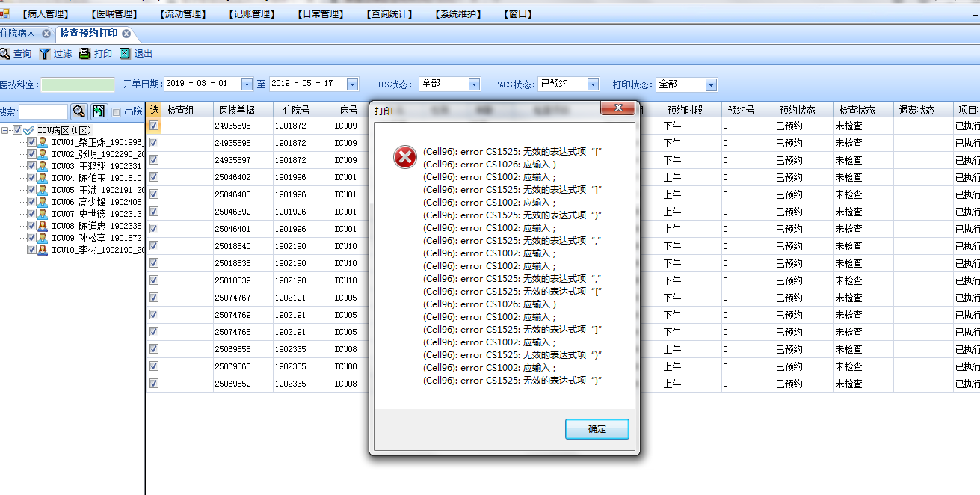The image size is (980, 495).
Task: Uncheck the ICU05_王斌 tree checkbox
Action: 31,190
